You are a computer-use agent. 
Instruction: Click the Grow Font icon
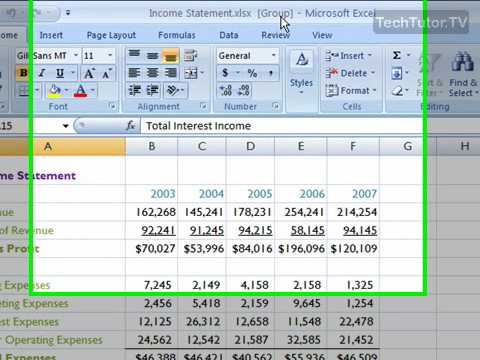(x=89, y=73)
